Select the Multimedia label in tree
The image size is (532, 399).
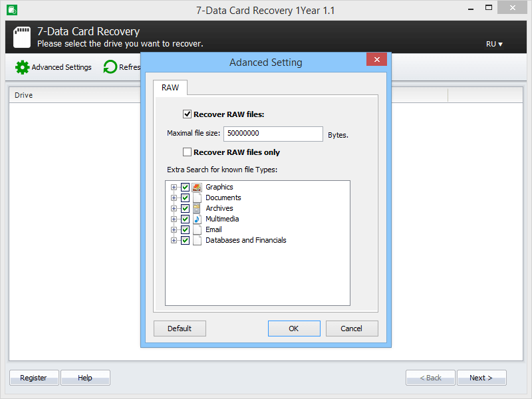click(x=222, y=219)
